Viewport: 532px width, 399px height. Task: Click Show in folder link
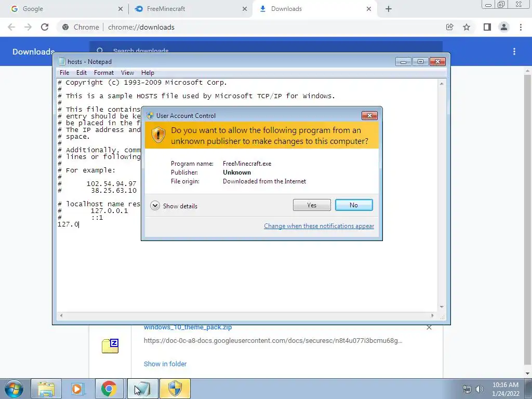(165, 364)
